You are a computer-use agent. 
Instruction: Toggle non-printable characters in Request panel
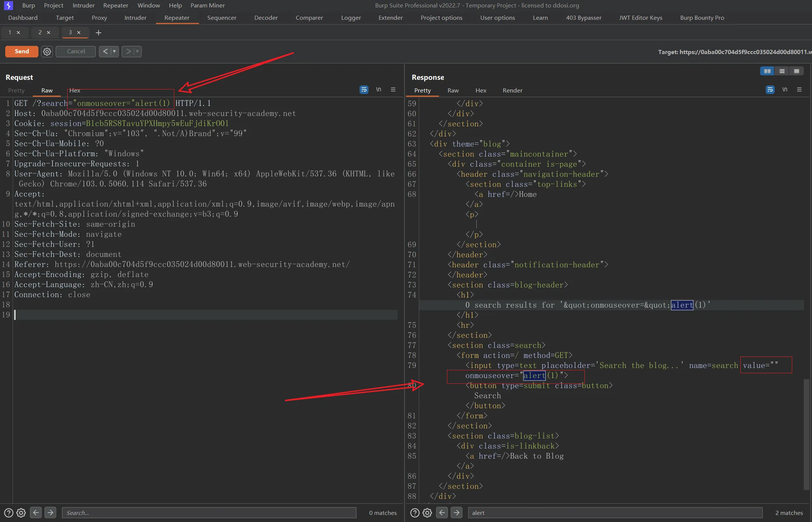click(x=379, y=90)
